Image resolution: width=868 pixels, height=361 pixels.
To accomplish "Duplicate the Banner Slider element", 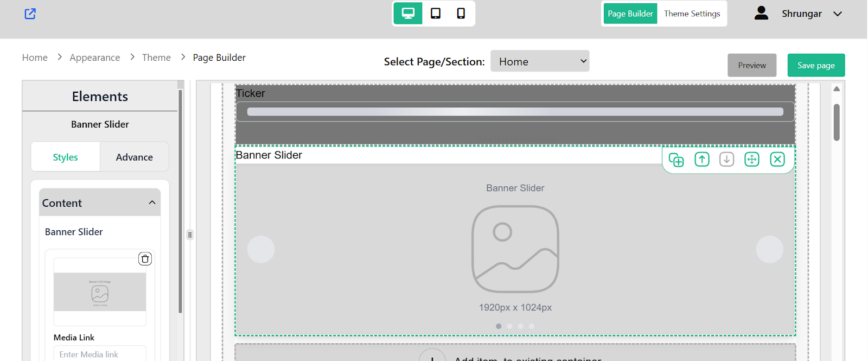I will (676, 160).
